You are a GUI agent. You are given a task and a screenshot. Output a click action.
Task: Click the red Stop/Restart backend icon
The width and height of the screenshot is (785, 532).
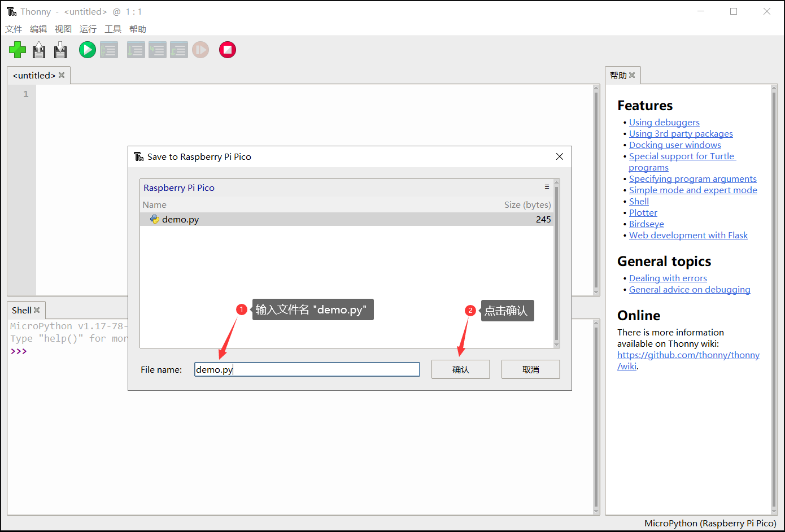click(228, 50)
